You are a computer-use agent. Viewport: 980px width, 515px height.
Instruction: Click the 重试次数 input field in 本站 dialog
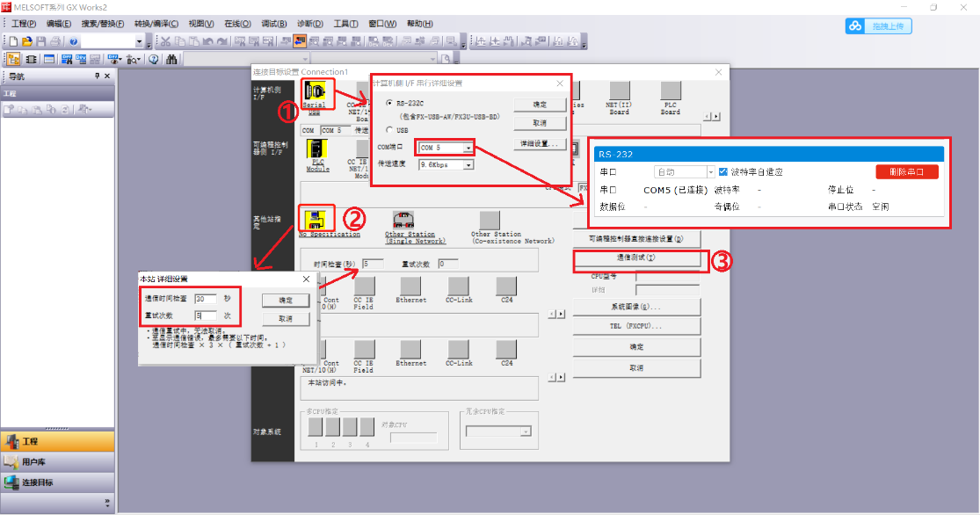(205, 316)
